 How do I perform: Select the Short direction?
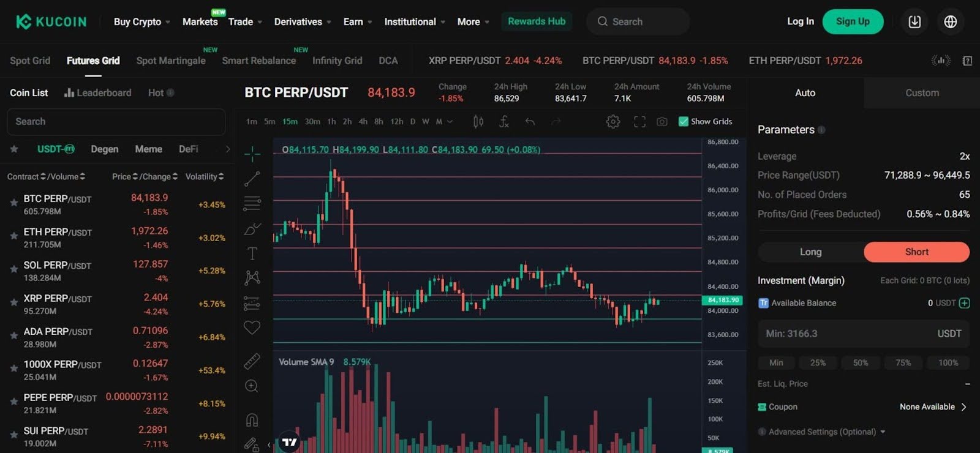pyautogui.click(x=916, y=252)
